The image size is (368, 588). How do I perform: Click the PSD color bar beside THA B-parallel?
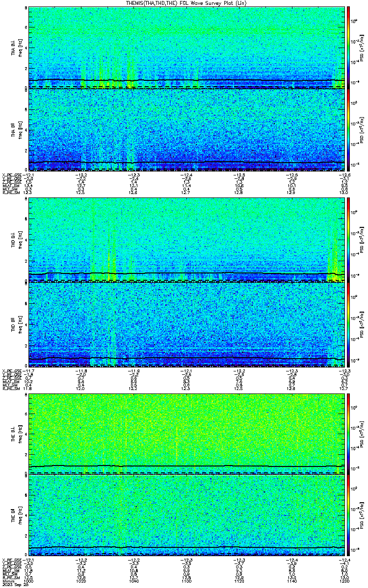pyautogui.click(x=349, y=130)
